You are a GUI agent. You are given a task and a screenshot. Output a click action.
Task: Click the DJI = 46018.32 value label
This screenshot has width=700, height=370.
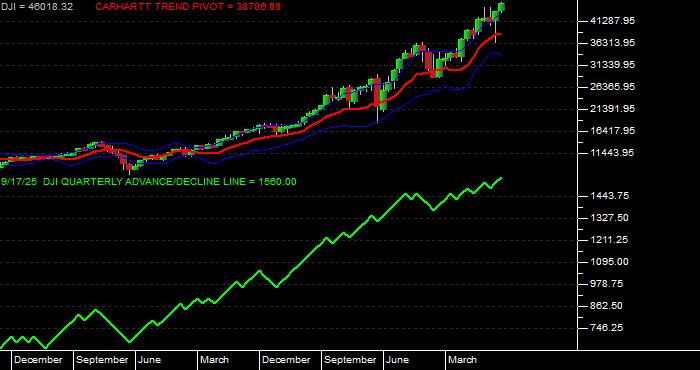37,7
